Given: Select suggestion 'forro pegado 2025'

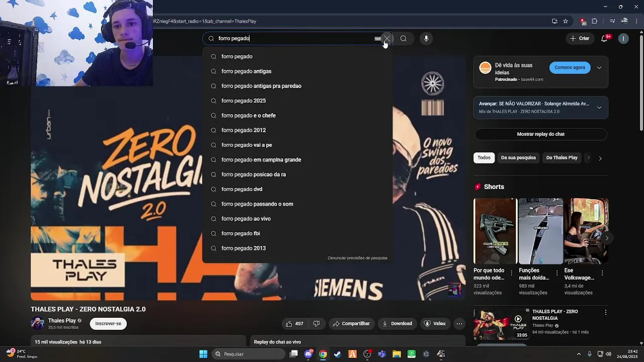Looking at the screenshot, I should 297,101.
